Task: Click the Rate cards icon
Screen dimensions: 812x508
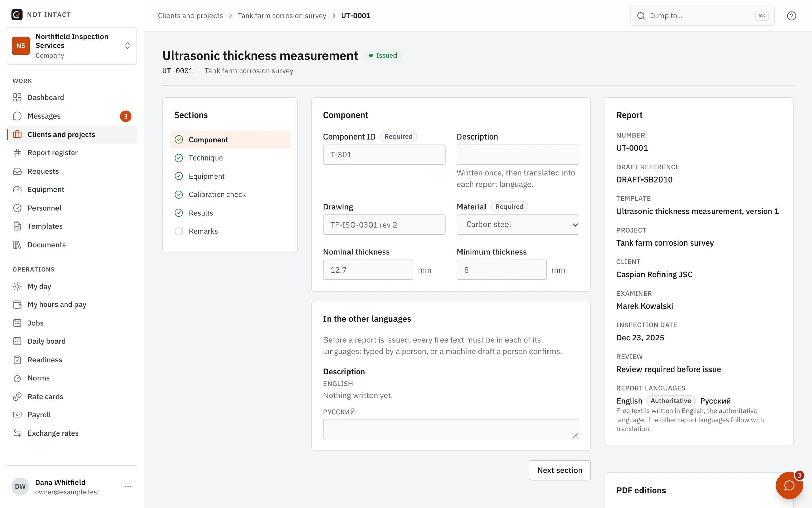Action: pyautogui.click(x=17, y=397)
